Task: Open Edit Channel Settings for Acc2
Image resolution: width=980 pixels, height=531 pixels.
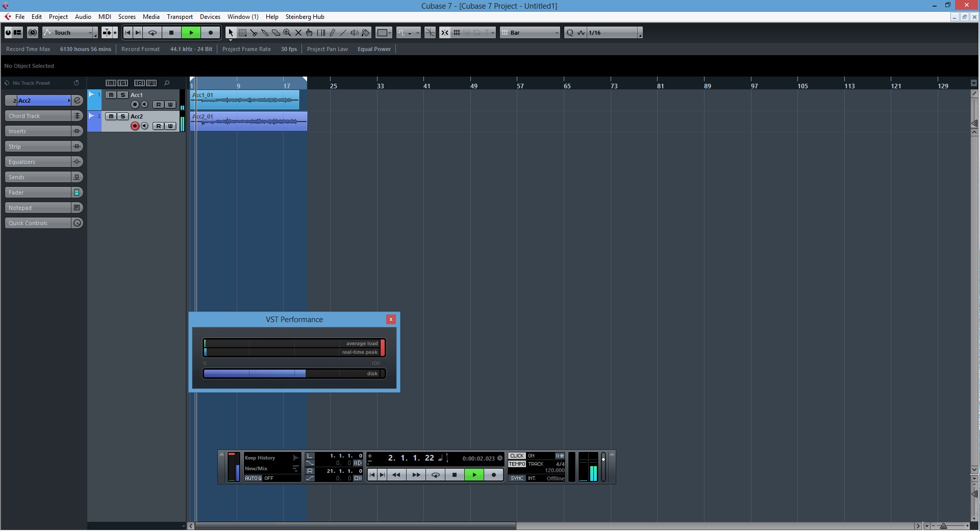Action: (78, 101)
